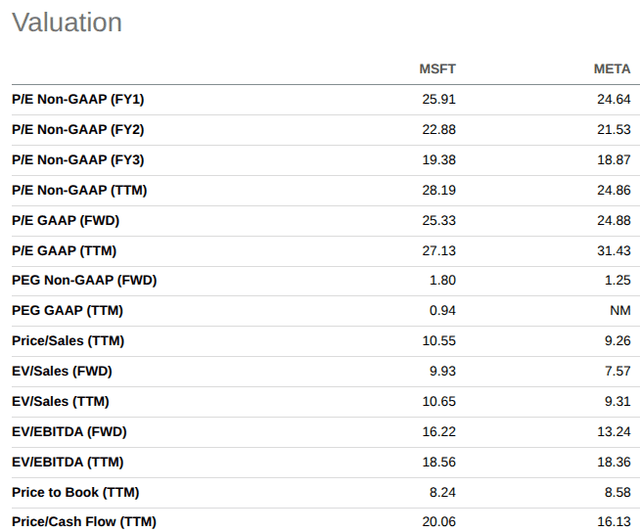Click the Price/Sales (TTM) label
Viewport: 640px width, 532px height.
pyautogui.click(x=68, y=341)
